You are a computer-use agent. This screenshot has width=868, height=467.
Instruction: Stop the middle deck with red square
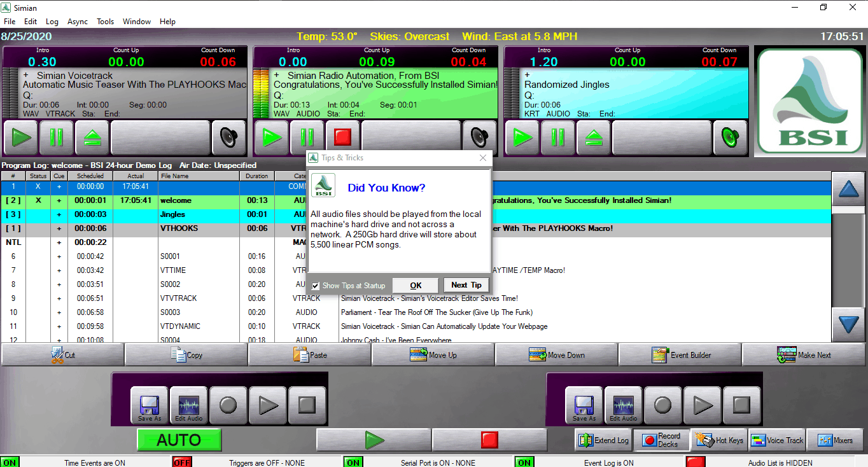tap(343, 137)
